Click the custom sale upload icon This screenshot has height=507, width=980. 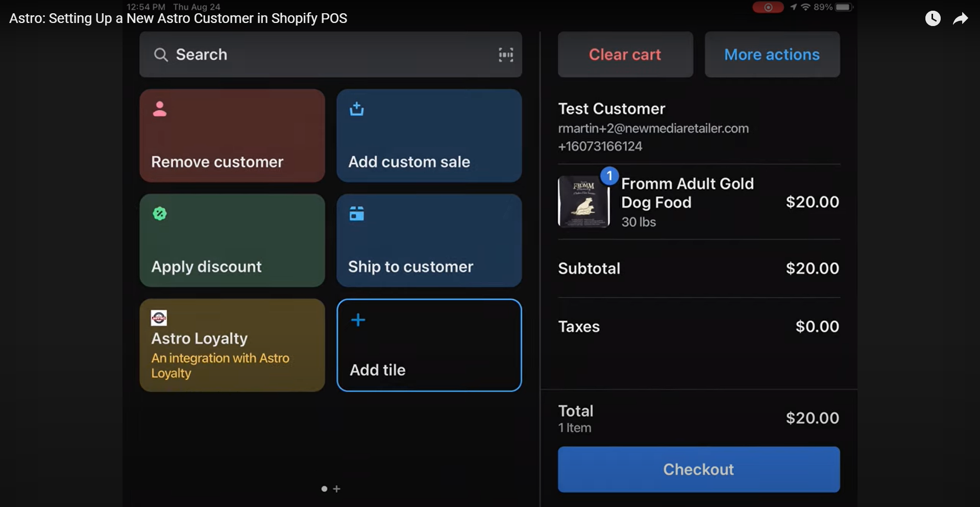(357, 109)
